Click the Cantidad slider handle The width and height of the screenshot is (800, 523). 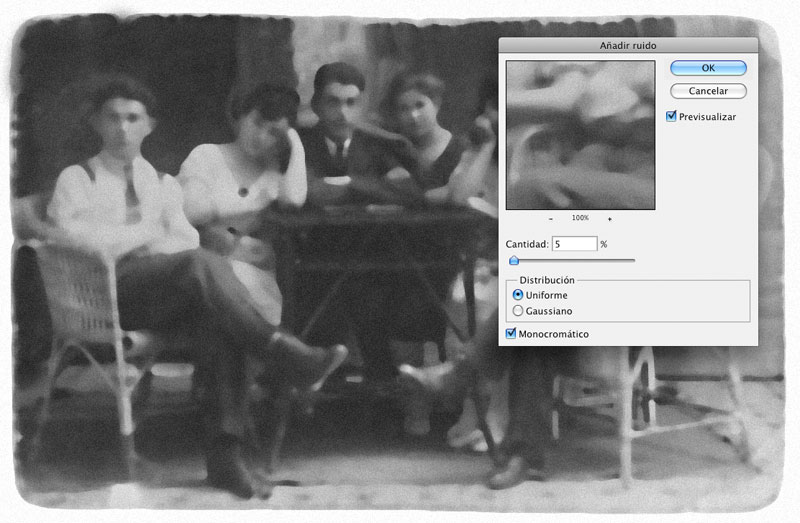514,261
